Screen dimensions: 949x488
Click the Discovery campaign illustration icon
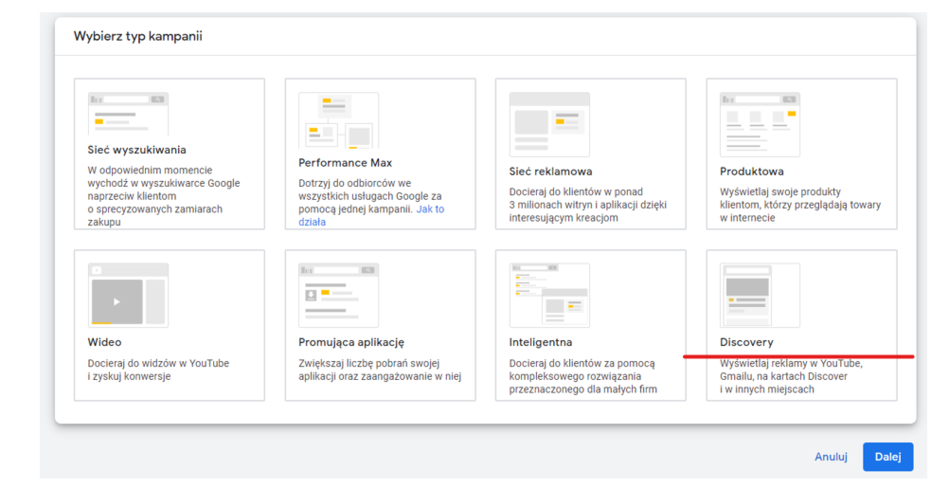[760, 295]
